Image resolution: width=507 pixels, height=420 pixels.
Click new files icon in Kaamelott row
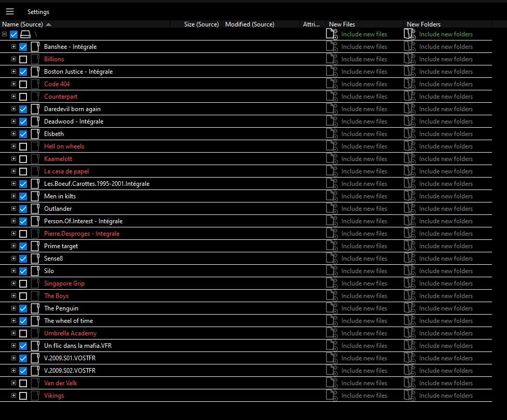click(332, 158)
